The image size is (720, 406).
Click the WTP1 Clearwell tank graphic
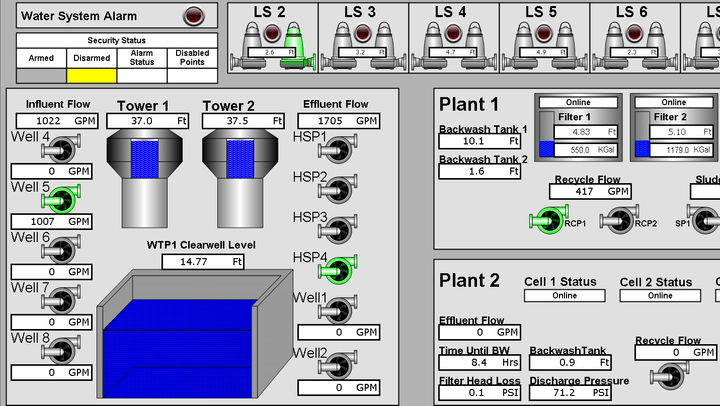coord(195,334)
